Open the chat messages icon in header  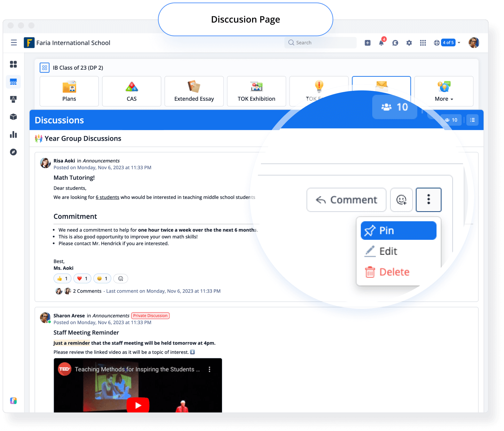coord(395,43)
